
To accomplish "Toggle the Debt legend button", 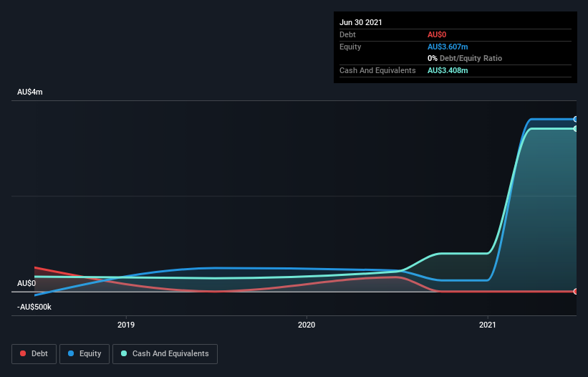I will tap(34, 354).
